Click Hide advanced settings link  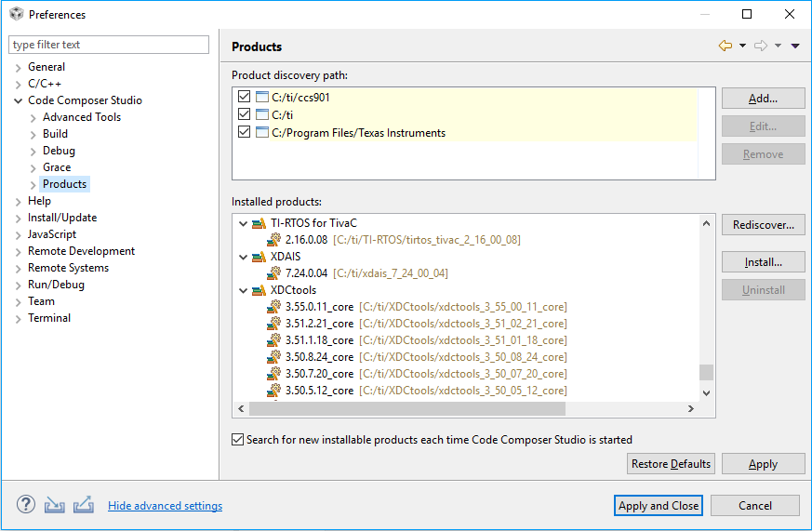pyautogui.click(x=166, y=506)
